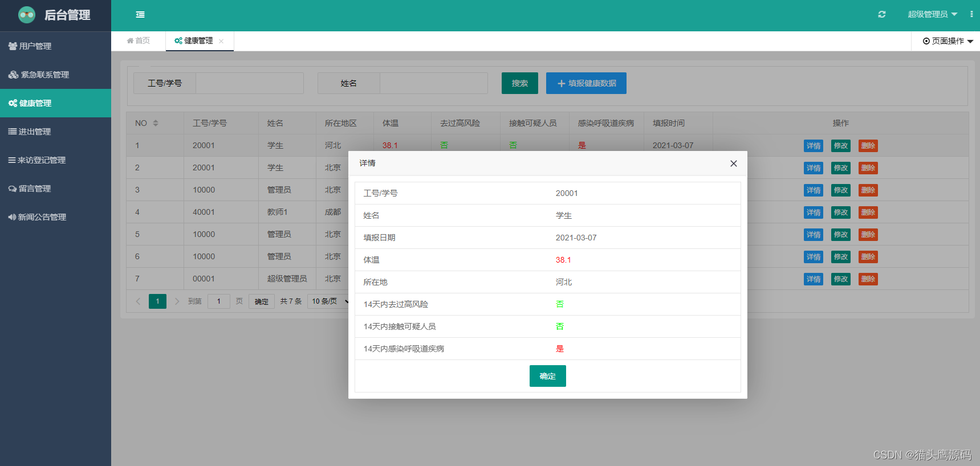This screenshot has height=466, width=980.
Task: Close the 详情 dialog with the X icon
Action: (734, 163)
